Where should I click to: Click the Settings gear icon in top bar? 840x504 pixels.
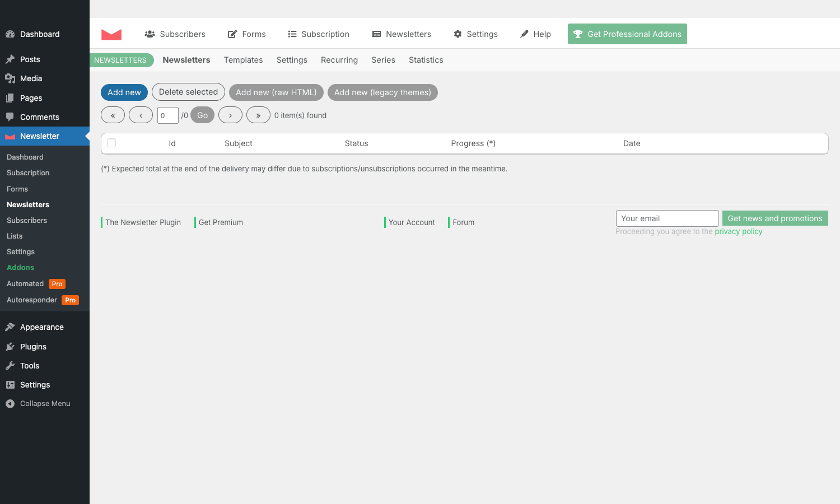pos(458,34)
